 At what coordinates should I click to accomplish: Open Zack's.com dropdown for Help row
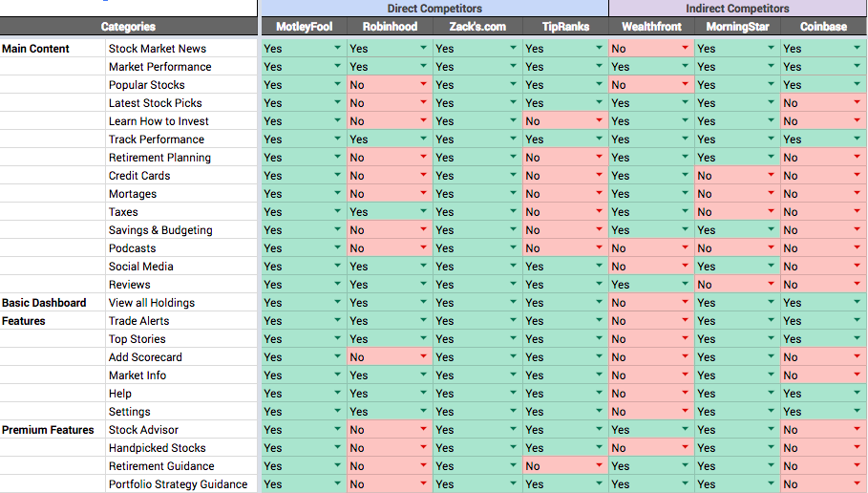513,394
